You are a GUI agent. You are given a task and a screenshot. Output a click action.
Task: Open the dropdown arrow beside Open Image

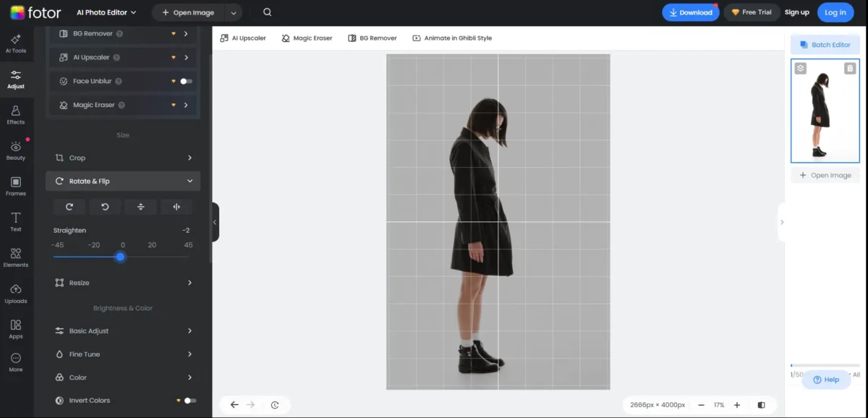pyautogui.click(x=233, y=12)
